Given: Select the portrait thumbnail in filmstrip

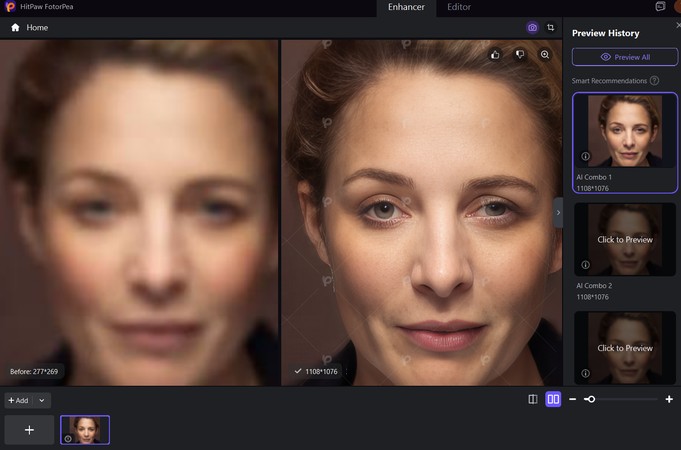Looking at the screenshot, I should coord(85,430).
